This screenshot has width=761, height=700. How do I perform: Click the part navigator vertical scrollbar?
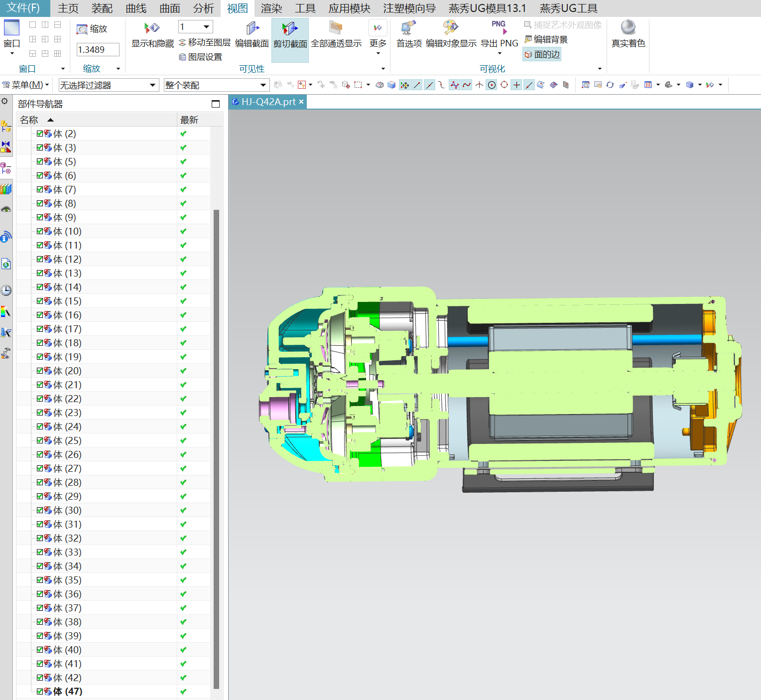tap(216, 448)
